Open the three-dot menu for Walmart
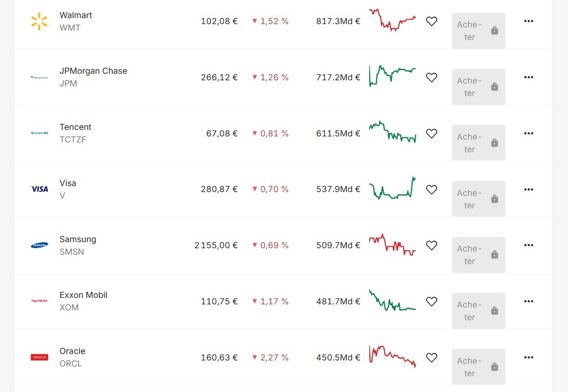The height and width of the screenshot is (392, 568). 529,21
